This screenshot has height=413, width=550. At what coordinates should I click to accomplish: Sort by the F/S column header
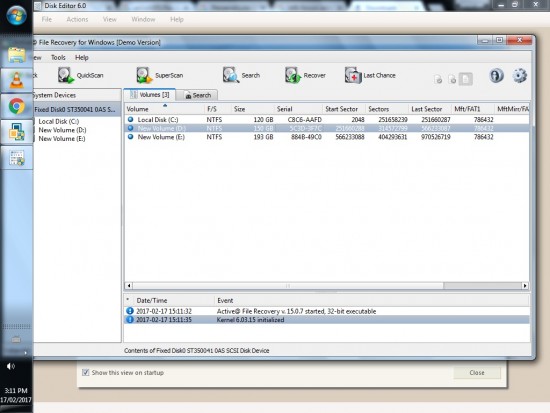217,109
